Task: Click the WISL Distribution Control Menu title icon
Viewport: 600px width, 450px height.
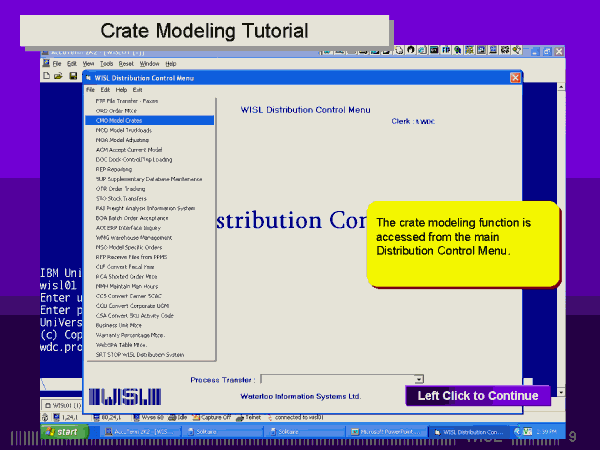Action: 88,77
